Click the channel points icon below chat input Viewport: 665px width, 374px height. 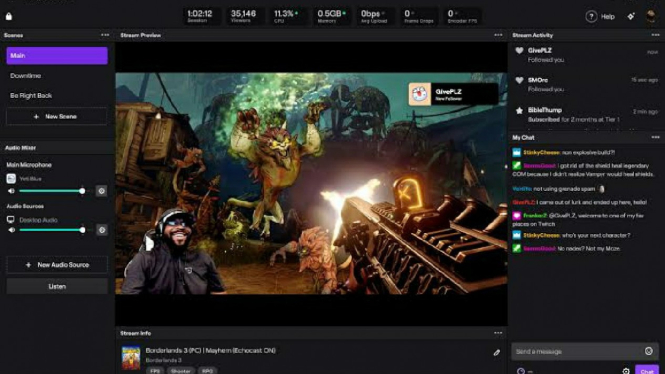521,371
